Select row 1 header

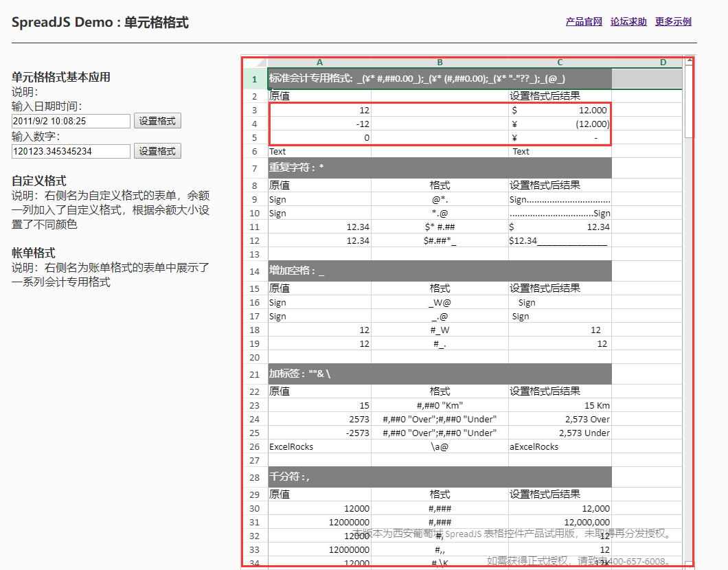pos(255,79)
